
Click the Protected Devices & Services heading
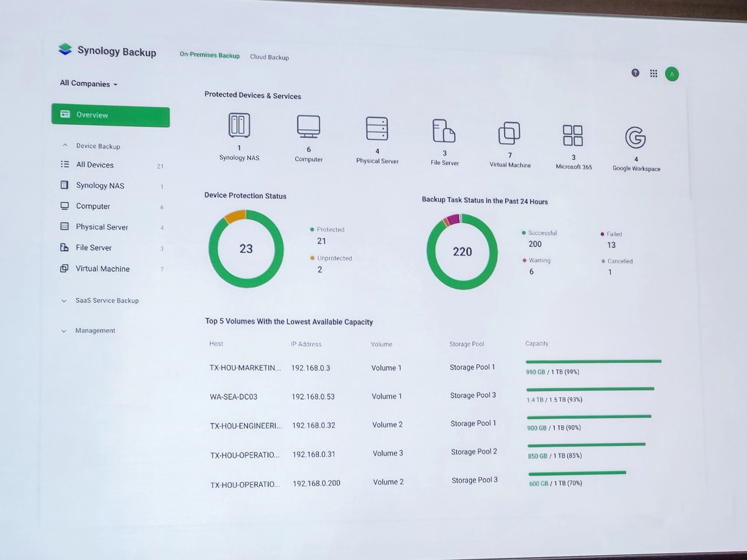(x=252, y=96)
